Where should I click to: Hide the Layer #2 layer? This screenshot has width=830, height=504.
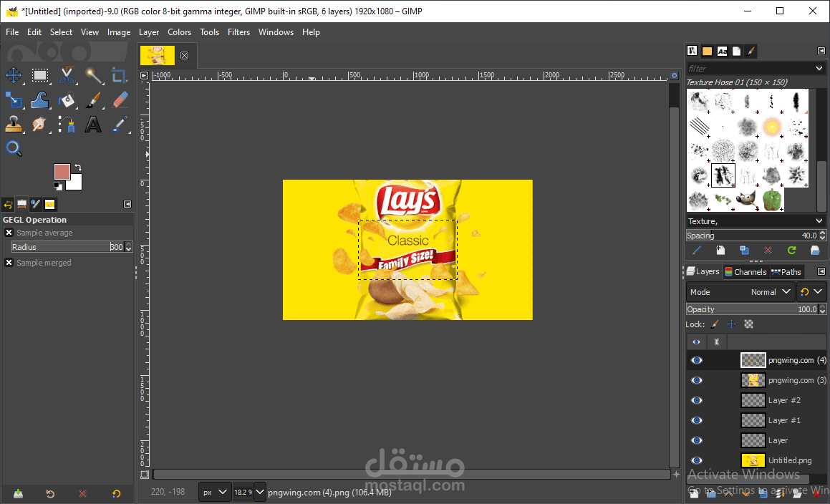pyautogui.click(x=697, y=400)
